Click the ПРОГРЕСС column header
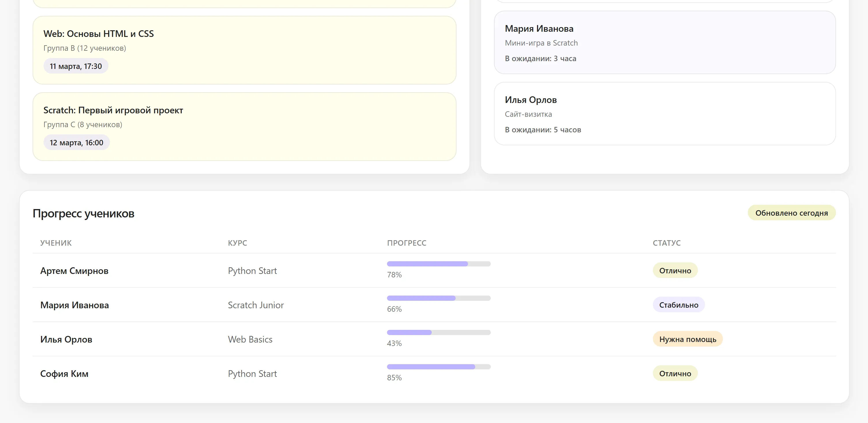The image size is (868, 423). click(x=407, y=243)
